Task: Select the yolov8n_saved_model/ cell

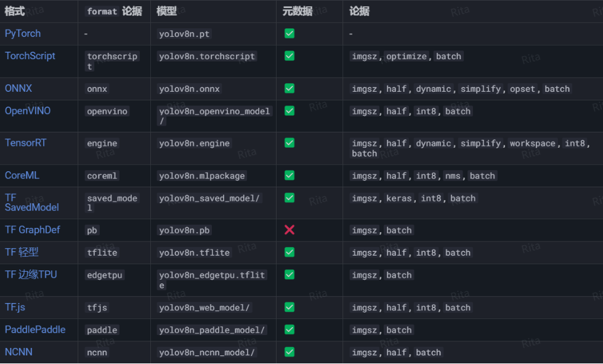Action: (209, 198)
